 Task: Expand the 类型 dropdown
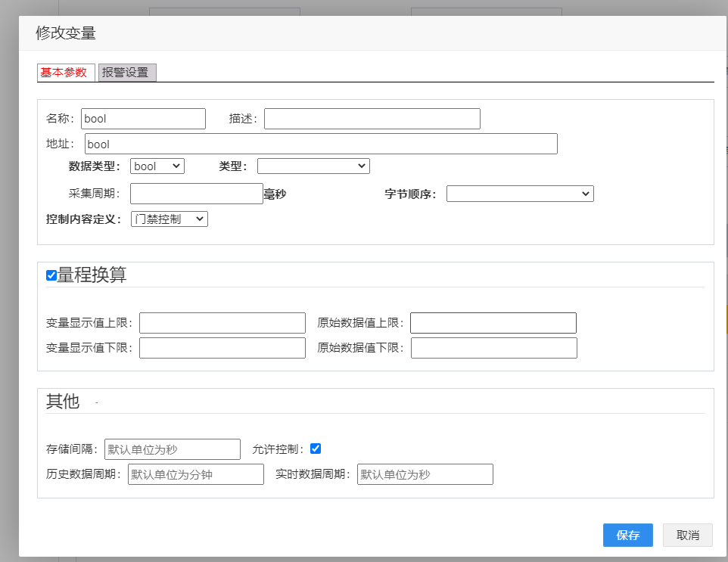coord(313,166)
